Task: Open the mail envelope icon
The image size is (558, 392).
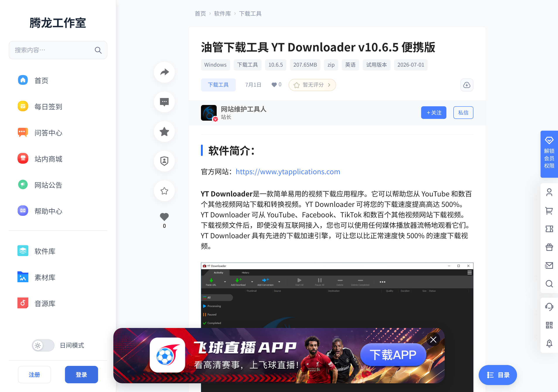Action: point(549,265)
